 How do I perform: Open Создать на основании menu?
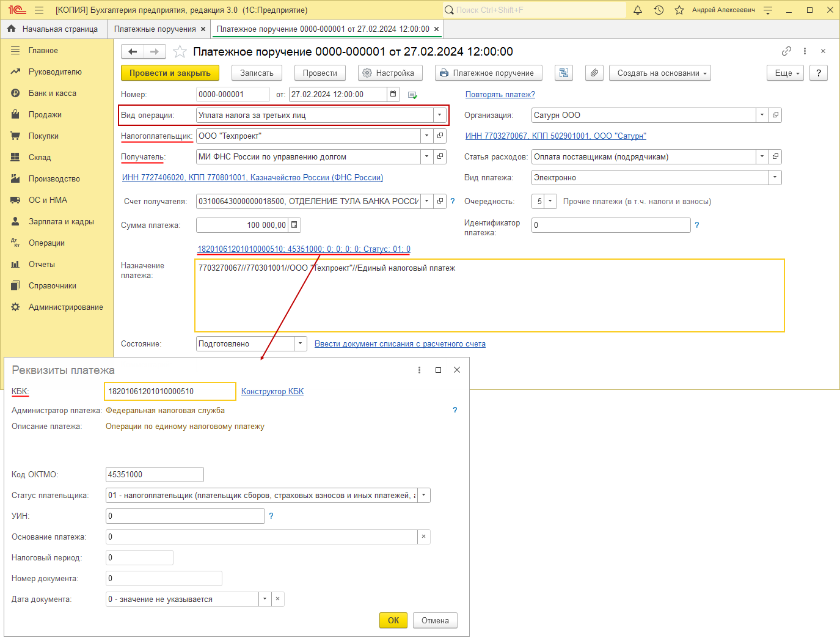(x=660, y=73)
